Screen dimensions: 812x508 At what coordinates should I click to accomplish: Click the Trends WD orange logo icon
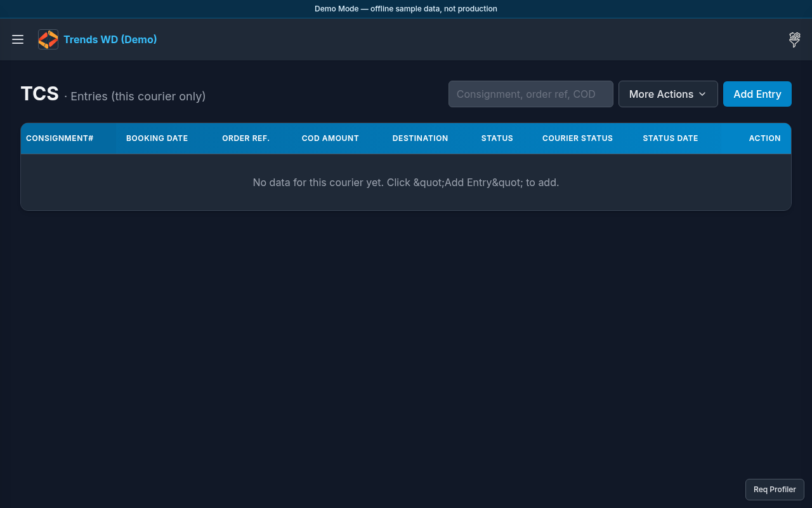click(48, 39)
